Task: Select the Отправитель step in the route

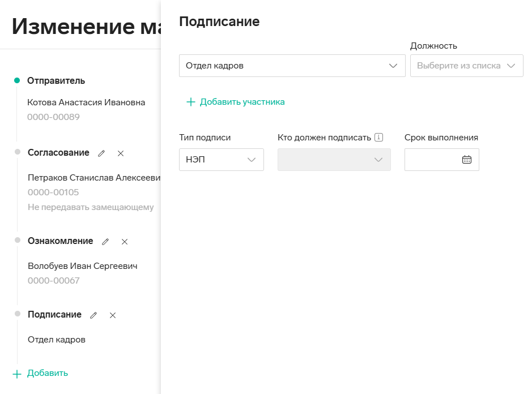Action: 56,81
